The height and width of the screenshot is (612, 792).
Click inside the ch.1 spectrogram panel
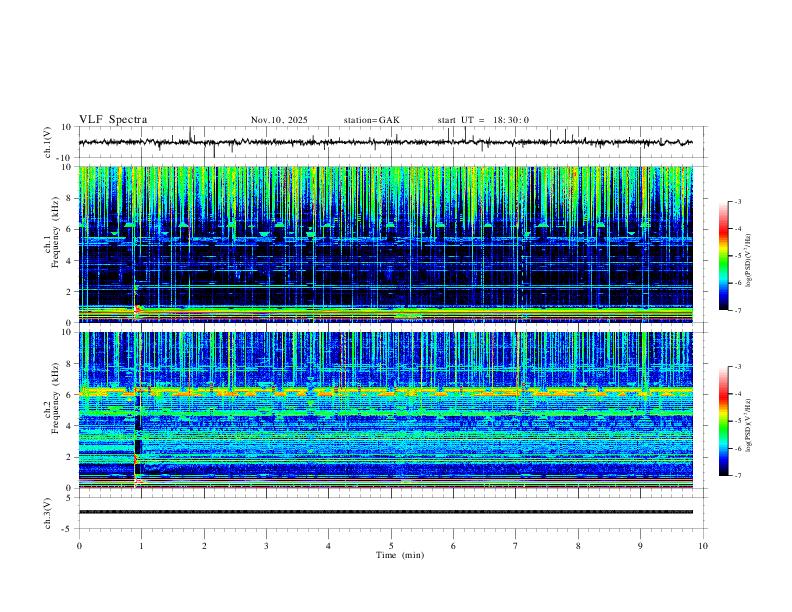pos(385,244)
